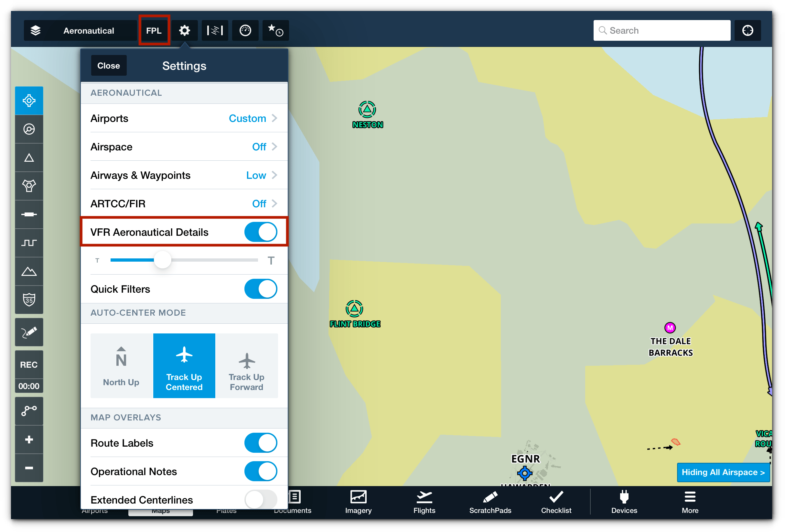Turn off the Quick Filters toggle
Viewport: 785px width, 532px height.
tap(261, 289)
